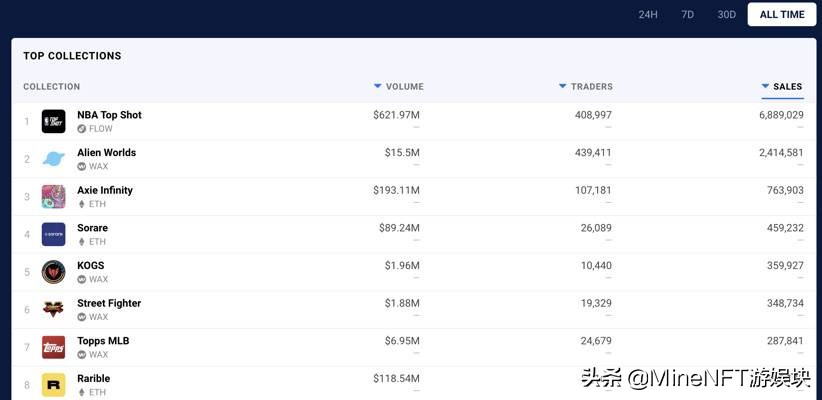Open the NBA Top Shot collection link
Screen dimensions: 822x400
click(109, 115)
